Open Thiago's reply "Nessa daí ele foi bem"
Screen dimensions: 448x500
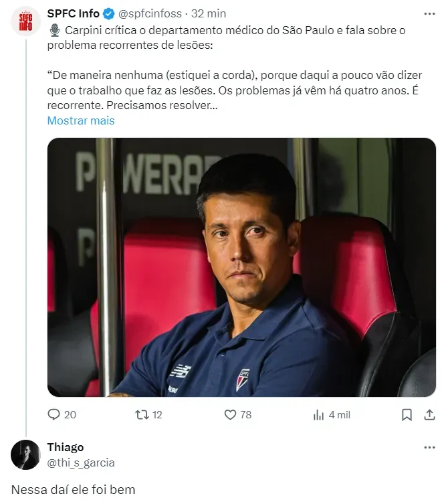tap(74, 489)
